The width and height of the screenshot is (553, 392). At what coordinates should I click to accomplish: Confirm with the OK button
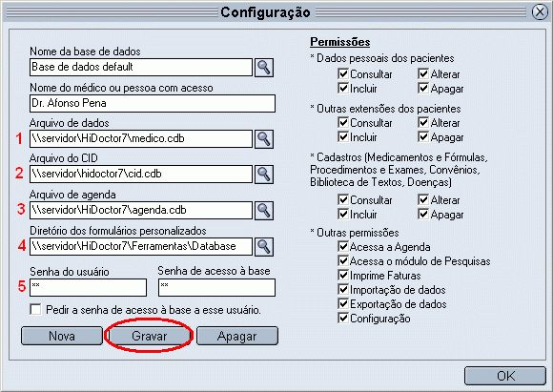coord(505,376)
